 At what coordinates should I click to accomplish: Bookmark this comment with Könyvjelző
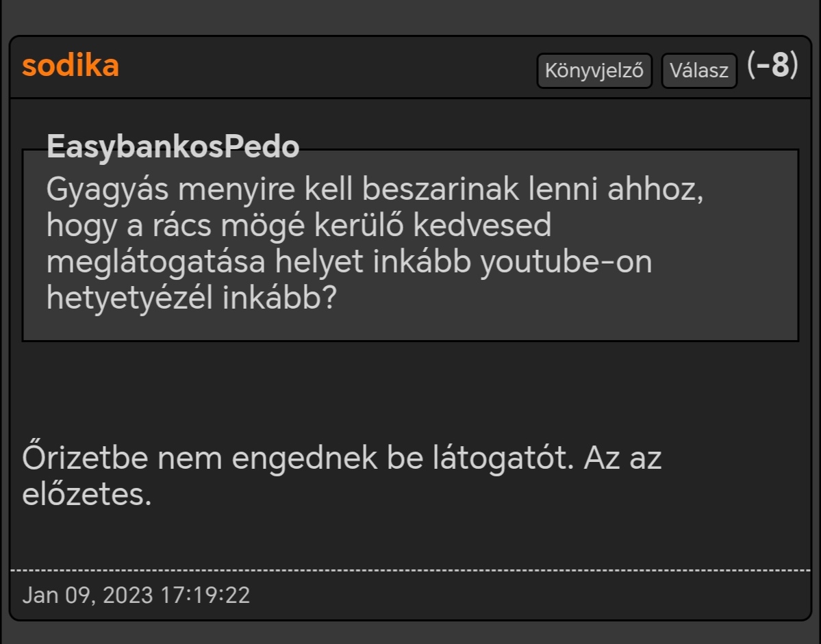coord(594,70)
